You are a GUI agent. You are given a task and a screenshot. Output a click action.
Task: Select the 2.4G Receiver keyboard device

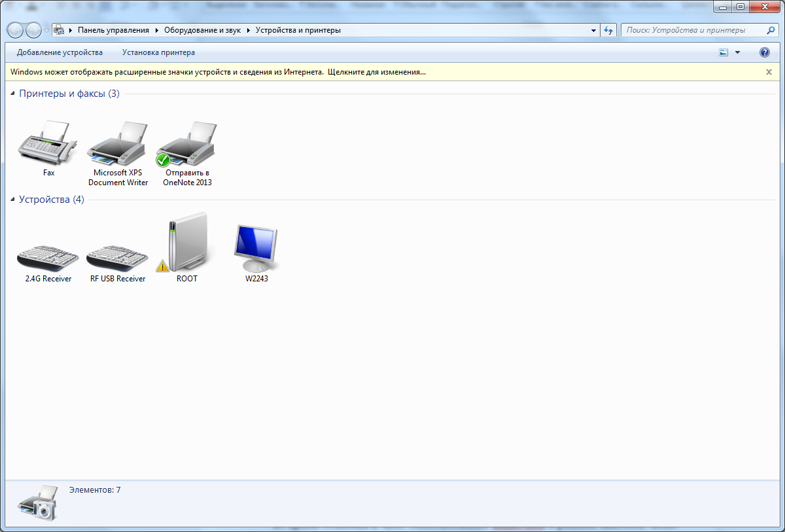48,254
